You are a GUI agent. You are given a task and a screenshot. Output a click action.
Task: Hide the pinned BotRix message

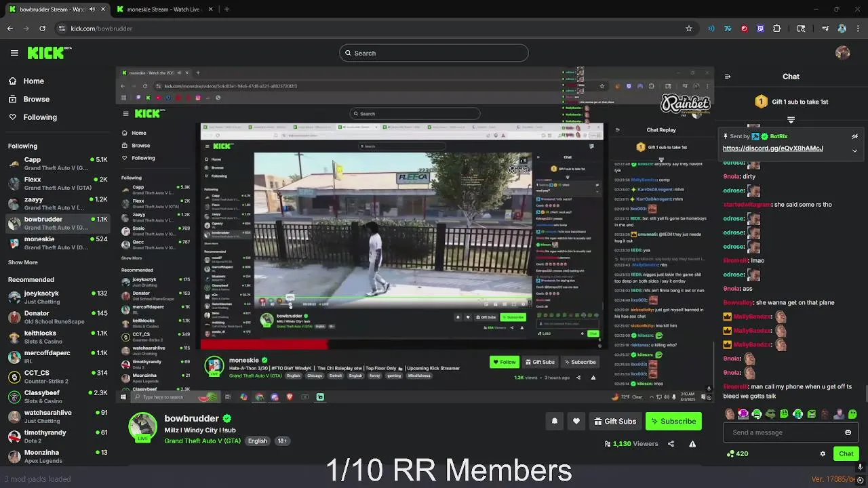pyautogui.click(x=854, y=136)
